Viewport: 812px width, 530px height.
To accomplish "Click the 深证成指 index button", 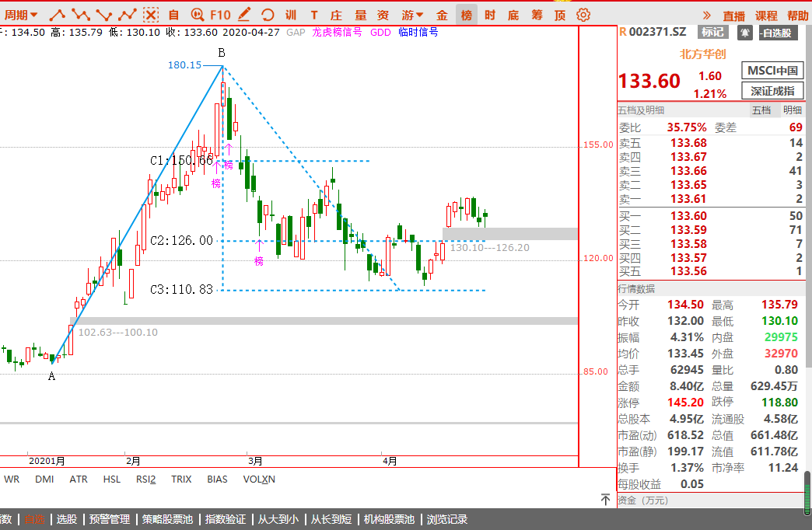I will point(772,91).
